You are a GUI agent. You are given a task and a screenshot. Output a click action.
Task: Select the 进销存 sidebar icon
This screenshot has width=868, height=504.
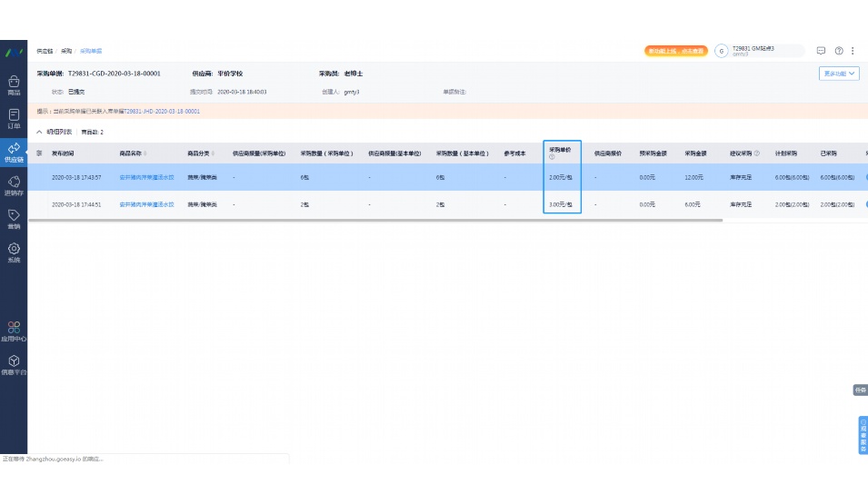(14, 185)
